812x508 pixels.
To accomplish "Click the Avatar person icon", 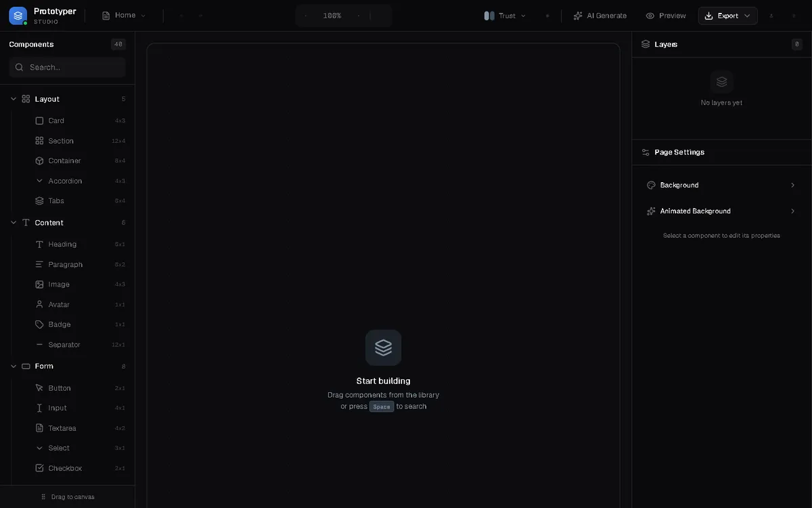I will [x=39, y=305].
